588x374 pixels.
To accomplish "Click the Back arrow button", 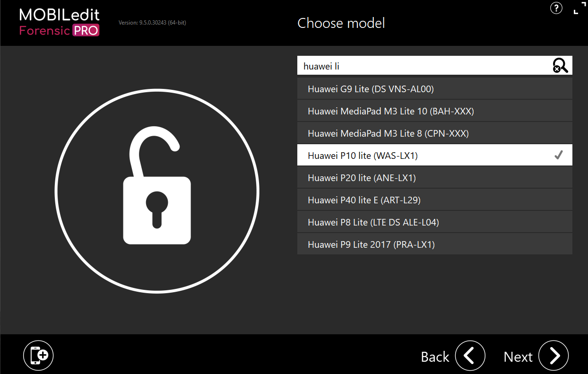I will [x=470, y=356].
